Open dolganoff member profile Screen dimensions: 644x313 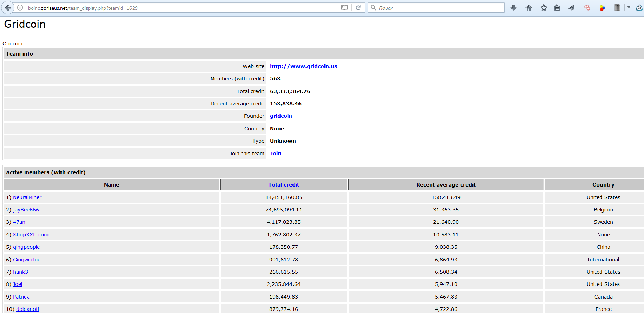tap(28, 309)
